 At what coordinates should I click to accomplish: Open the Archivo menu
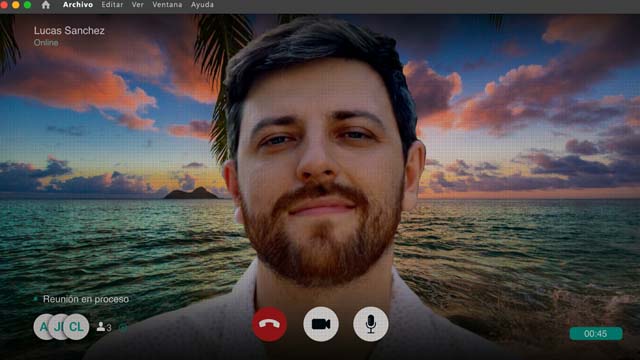click(78, 5)
